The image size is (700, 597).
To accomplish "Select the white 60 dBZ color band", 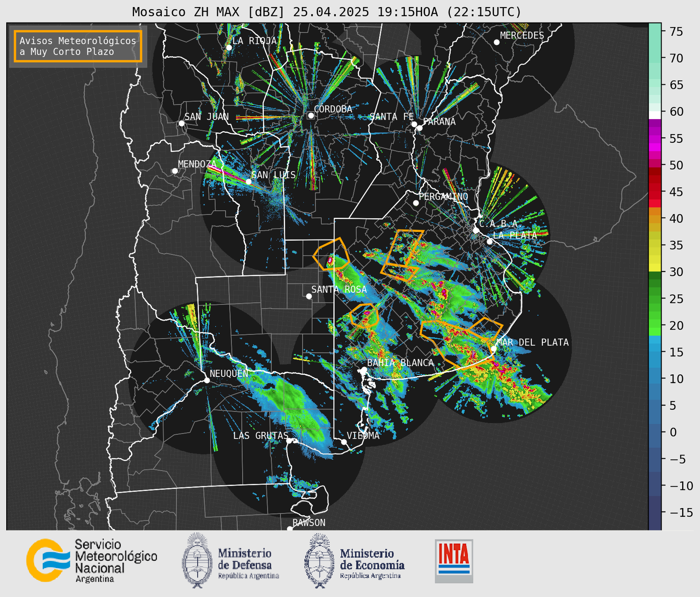I will pos(655,115).
